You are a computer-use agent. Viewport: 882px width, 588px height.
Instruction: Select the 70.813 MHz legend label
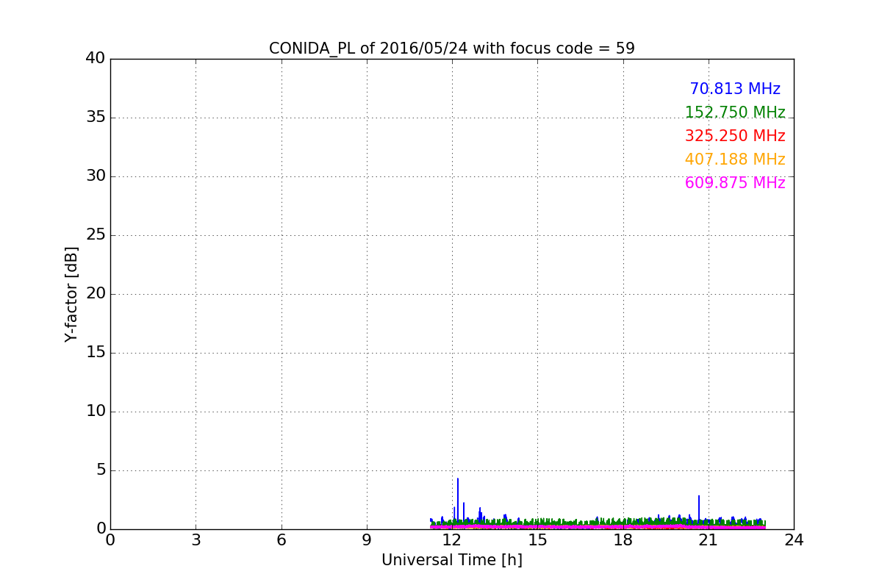pos(735,89)
